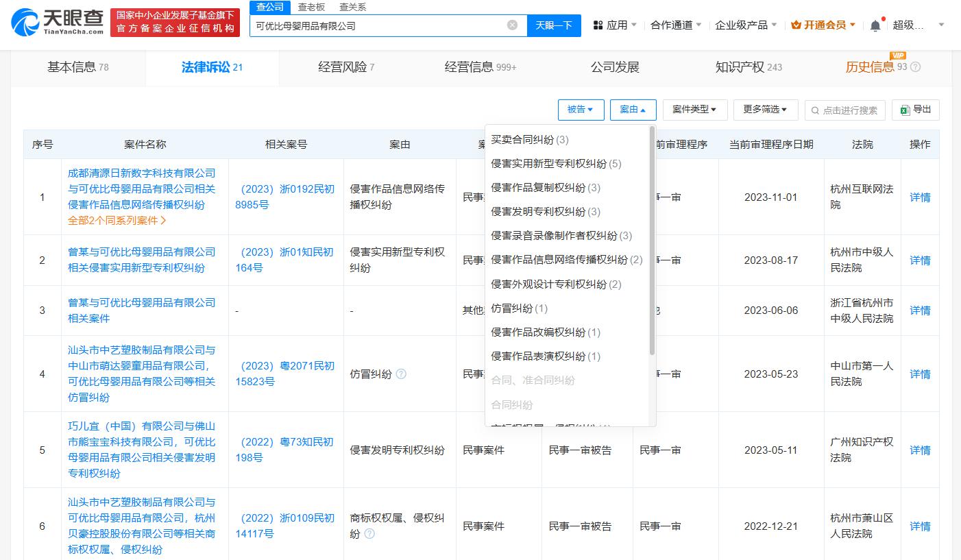961x560 pixels.
Task: Open 详情 for the 2023-06-06 case
Action: [x=920, y=311]
